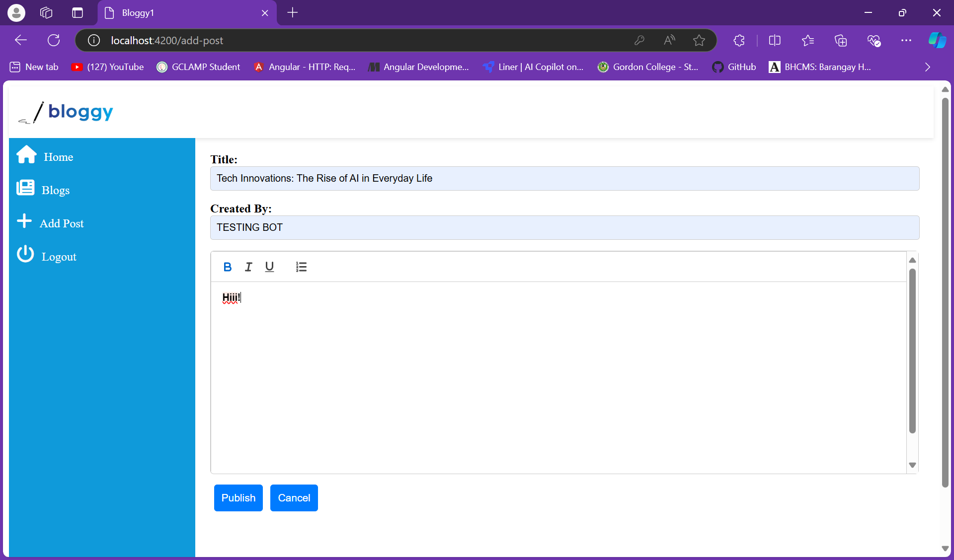The image size is (954, 560).
Task: Click the Created By field
Action: click(564, 227)
